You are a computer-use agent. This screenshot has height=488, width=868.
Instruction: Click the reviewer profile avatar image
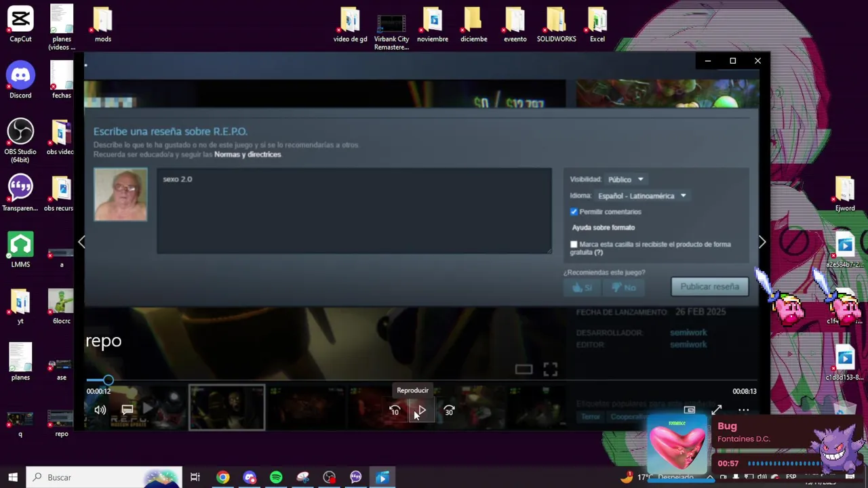(121, 195)
